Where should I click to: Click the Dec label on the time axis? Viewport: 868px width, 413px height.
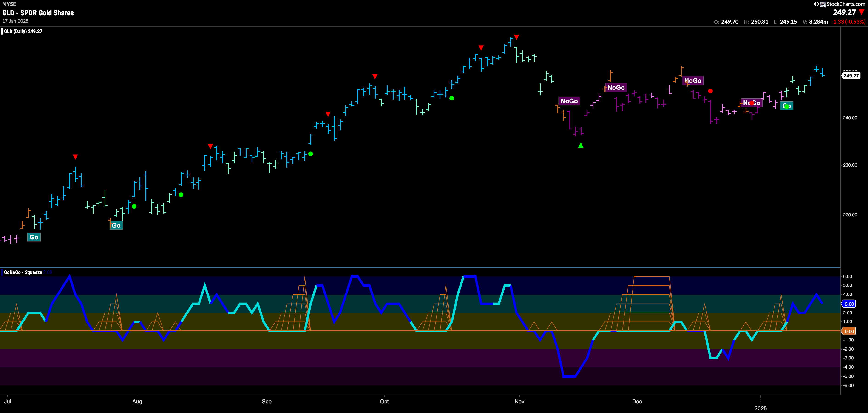[637, 401]
